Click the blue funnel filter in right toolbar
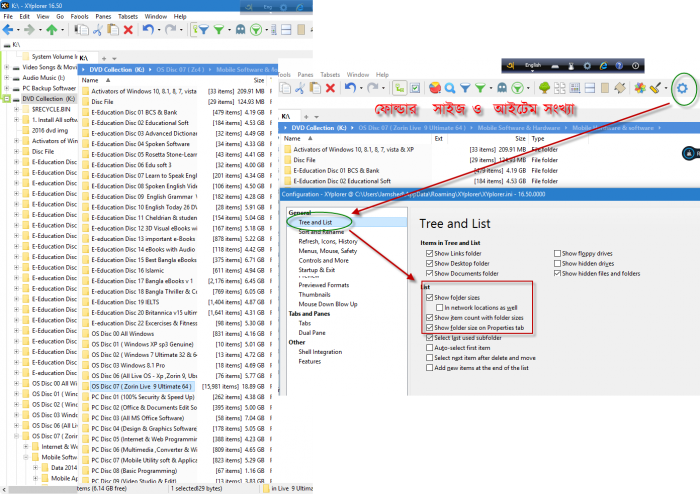 click(465, 88)
